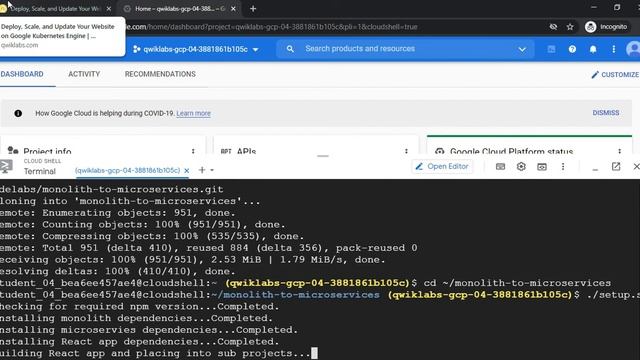Close the Home qwiklabs-gcp browser tab
This screenshot has width=640, height=360.
coord(233,9)
